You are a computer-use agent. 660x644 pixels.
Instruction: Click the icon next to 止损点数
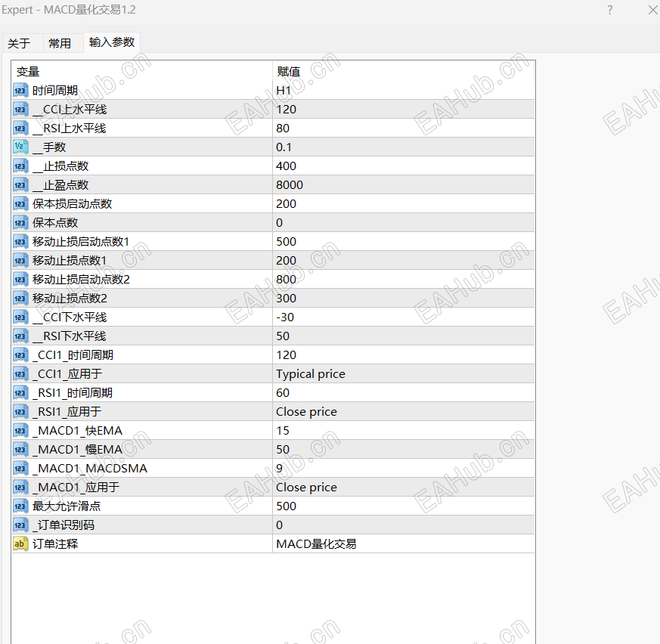click(x=20, y=166)
